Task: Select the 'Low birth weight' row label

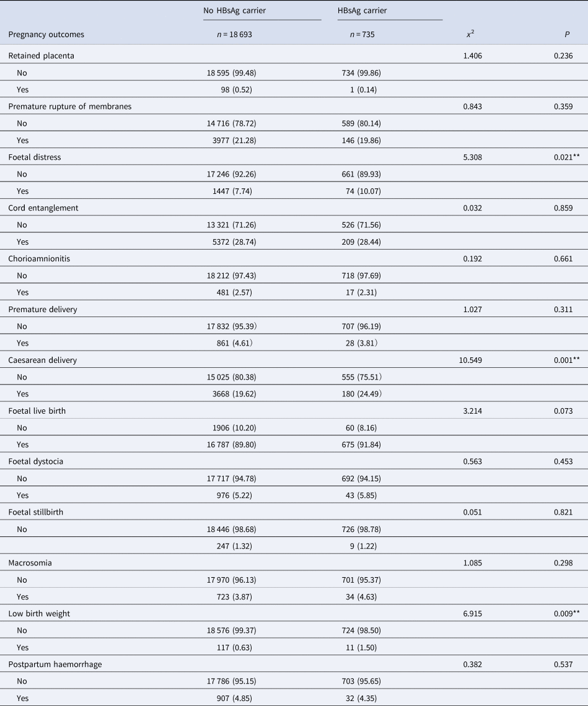Action: point(38,614)
